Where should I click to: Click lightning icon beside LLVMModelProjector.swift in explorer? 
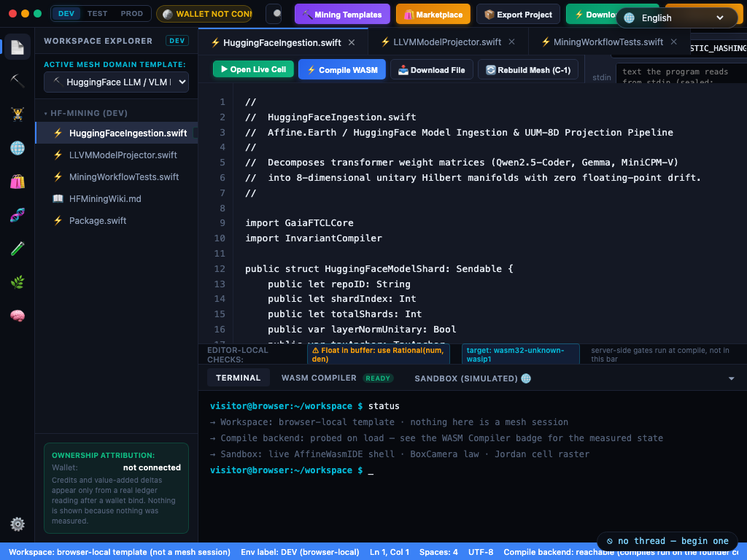[x=58, y=155]
